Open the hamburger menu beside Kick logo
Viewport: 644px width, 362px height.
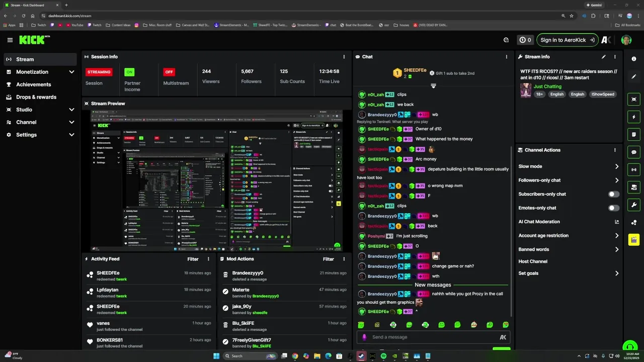(10, 40)
